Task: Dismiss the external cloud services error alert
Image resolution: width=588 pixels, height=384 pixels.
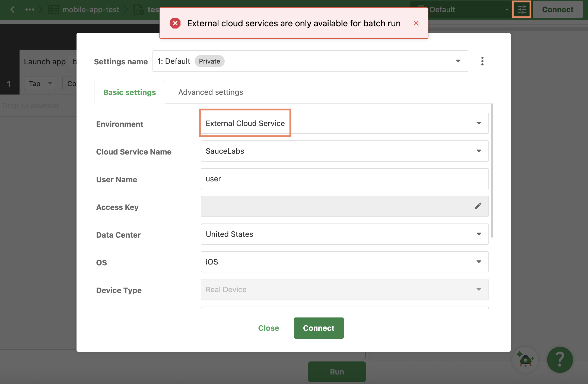Action: (x=416, y=23)
